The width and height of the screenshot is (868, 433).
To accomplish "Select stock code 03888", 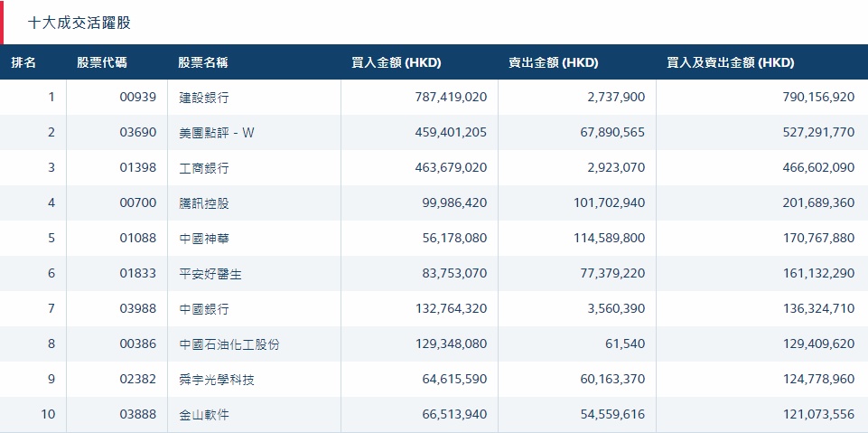I will [138, 414].
